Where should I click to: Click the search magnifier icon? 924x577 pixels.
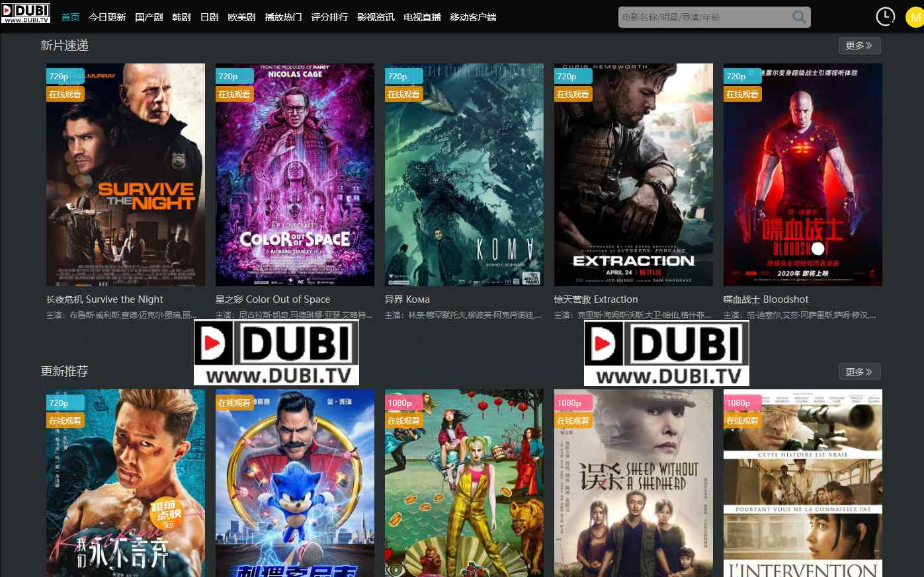tap(799, 17)
